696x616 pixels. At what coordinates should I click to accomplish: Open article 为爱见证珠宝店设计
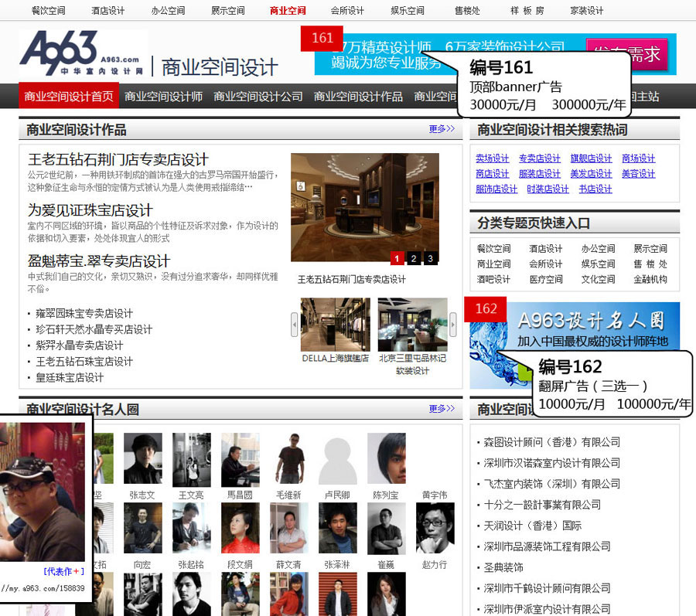(x=90, y=210)
